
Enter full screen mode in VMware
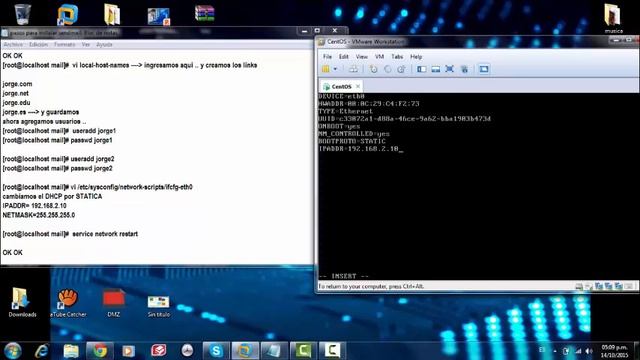pyautogui.click(x=449, y=69)
